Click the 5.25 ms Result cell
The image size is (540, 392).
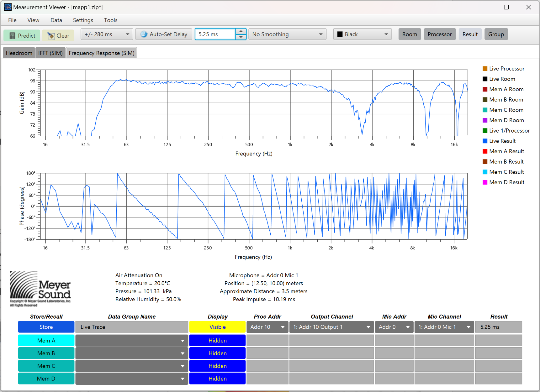498,327
